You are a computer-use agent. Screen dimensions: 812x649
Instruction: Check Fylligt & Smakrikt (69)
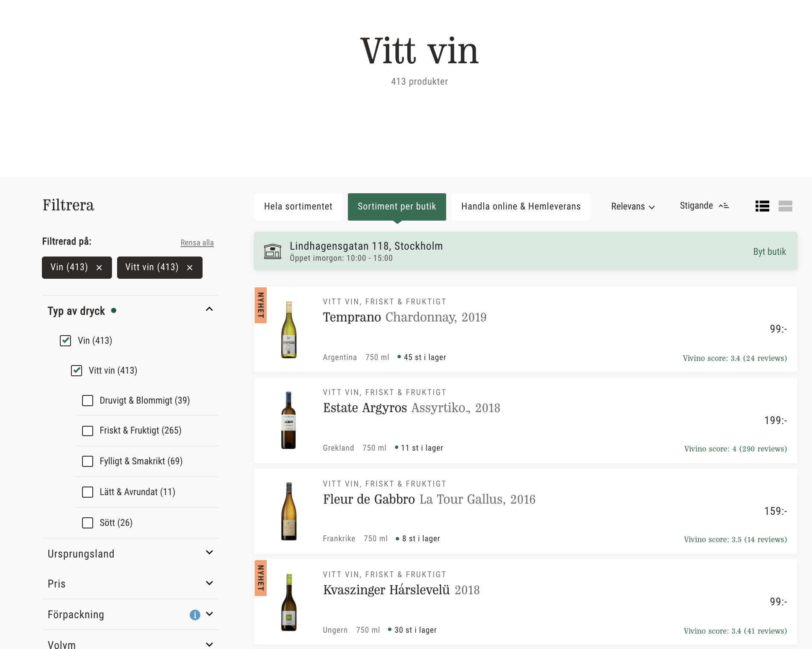point(88,461)
